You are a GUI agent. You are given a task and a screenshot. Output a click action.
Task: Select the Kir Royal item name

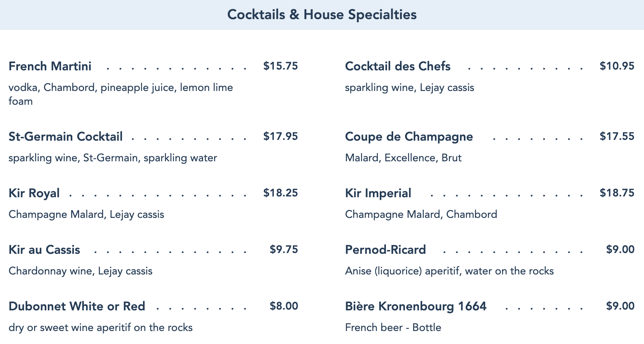34,193
